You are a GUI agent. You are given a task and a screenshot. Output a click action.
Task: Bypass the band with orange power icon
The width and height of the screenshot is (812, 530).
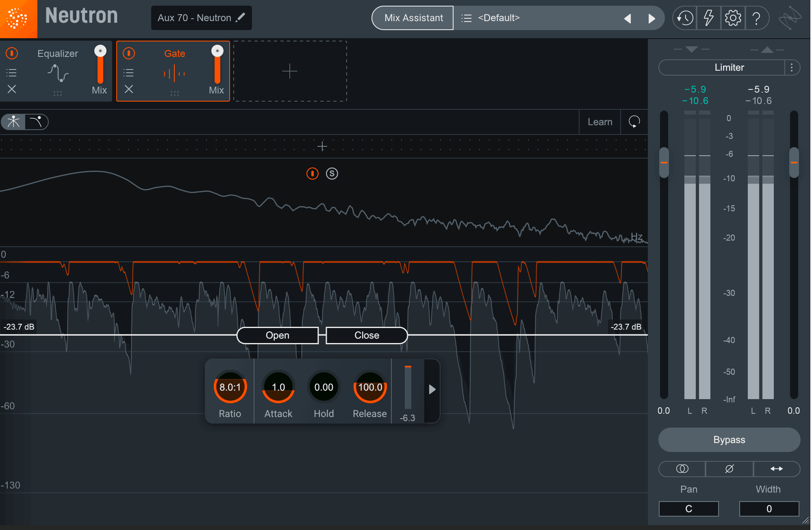312,174
